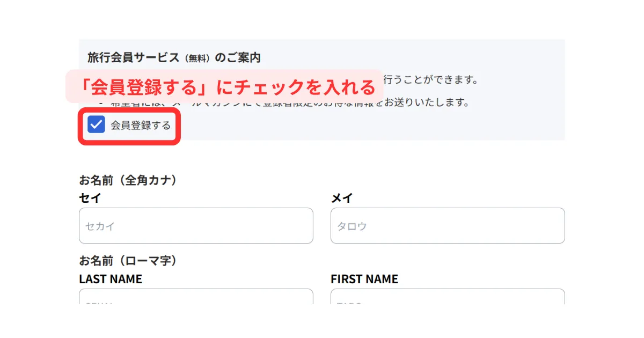Viewport: 644px width, 338px height.
Task: Click the 旅行会員サービス title text
Action: (x=135, y=57)
